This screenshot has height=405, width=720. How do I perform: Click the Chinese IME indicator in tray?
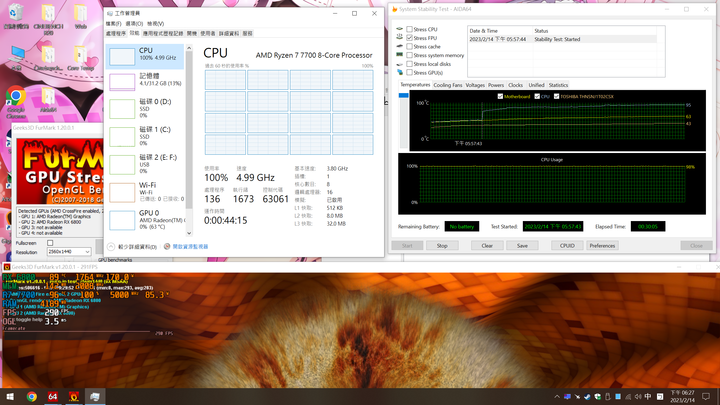648,397
